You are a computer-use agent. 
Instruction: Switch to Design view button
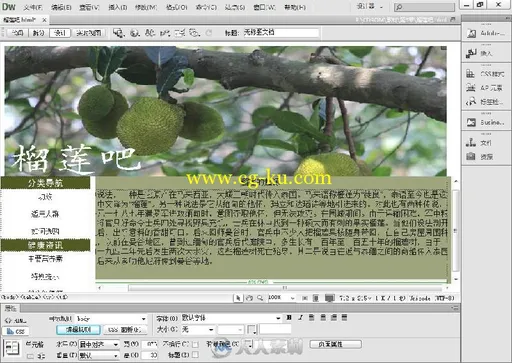(x=60, y=33)
